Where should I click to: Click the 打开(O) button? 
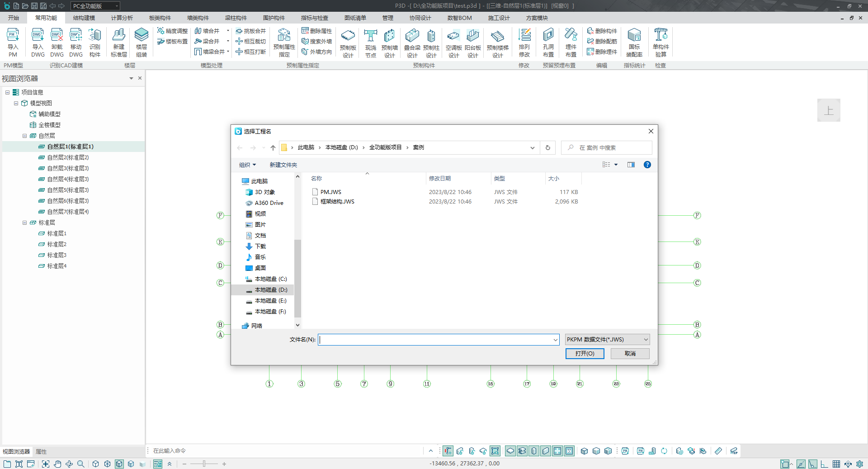coord(585,353)
